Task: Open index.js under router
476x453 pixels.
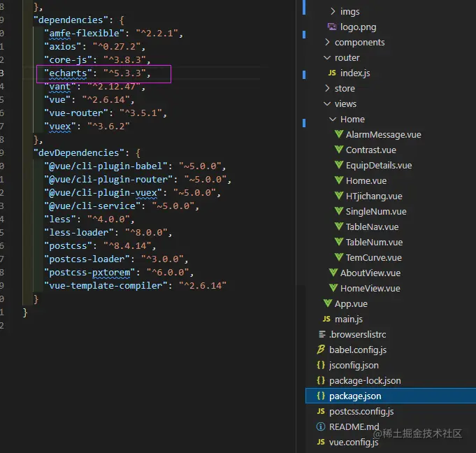Action: coord(355,73)
